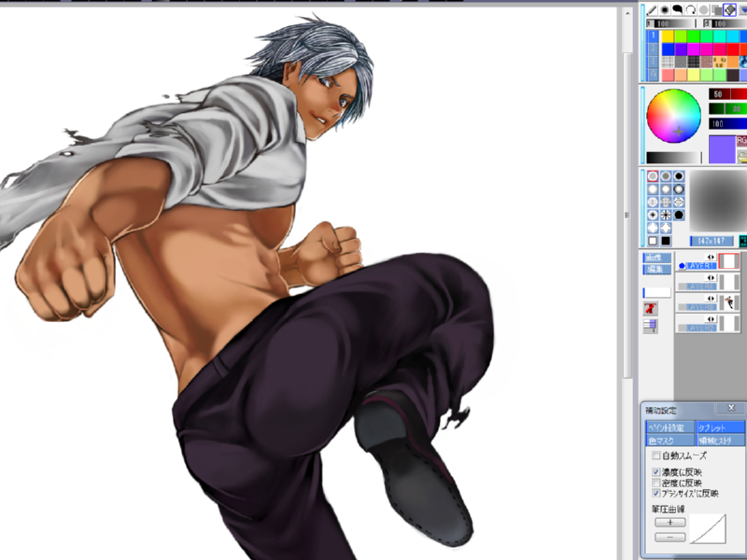The width and height of the screenshot is (747, 560).
Task: Close the 補助設定 panel
Action: pyautogui.click(x=731, y=408)
